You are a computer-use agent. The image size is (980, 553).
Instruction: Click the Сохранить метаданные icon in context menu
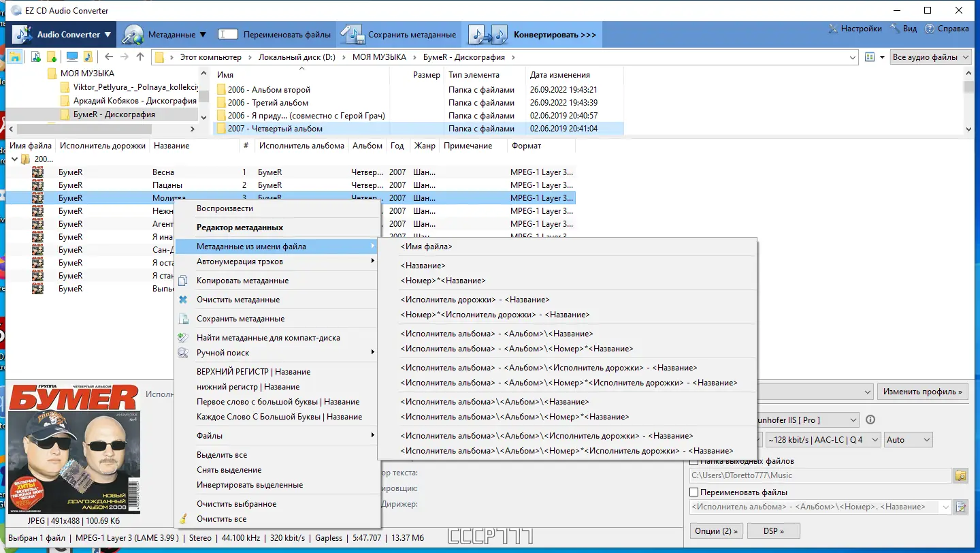(182, 319)
